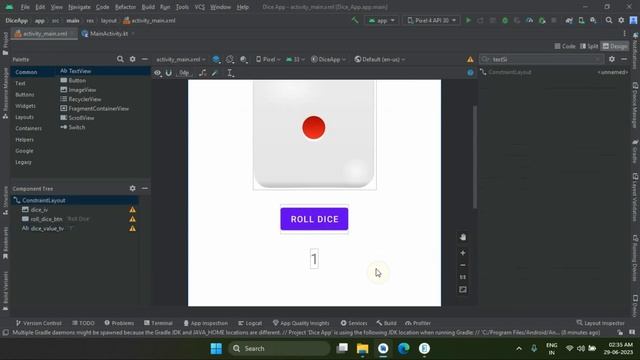The image size is (640, 360).
Task: Open Windows Start menu
Action: tap(216, 349)
